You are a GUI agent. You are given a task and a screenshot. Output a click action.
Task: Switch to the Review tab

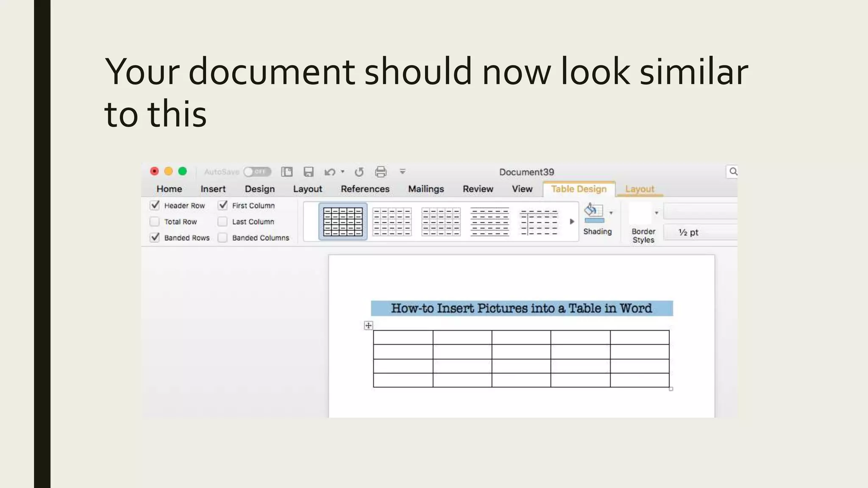pos(478,189)
